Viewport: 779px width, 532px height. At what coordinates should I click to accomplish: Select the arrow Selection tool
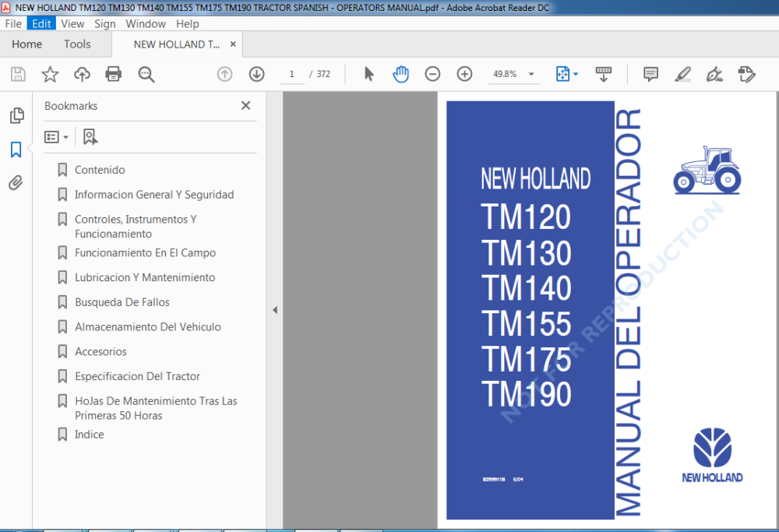pyautogui.click(x=368, y=74)
